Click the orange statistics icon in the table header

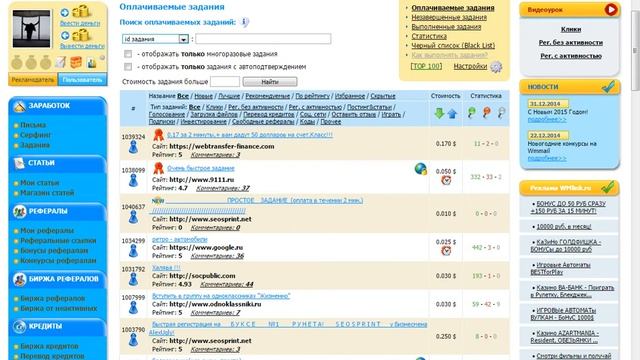pos(487,113)
